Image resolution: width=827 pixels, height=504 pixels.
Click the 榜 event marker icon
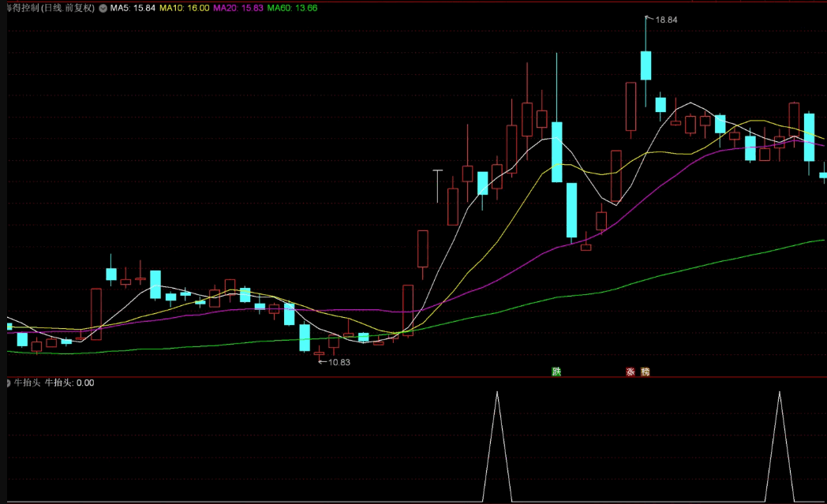[645, 371]
